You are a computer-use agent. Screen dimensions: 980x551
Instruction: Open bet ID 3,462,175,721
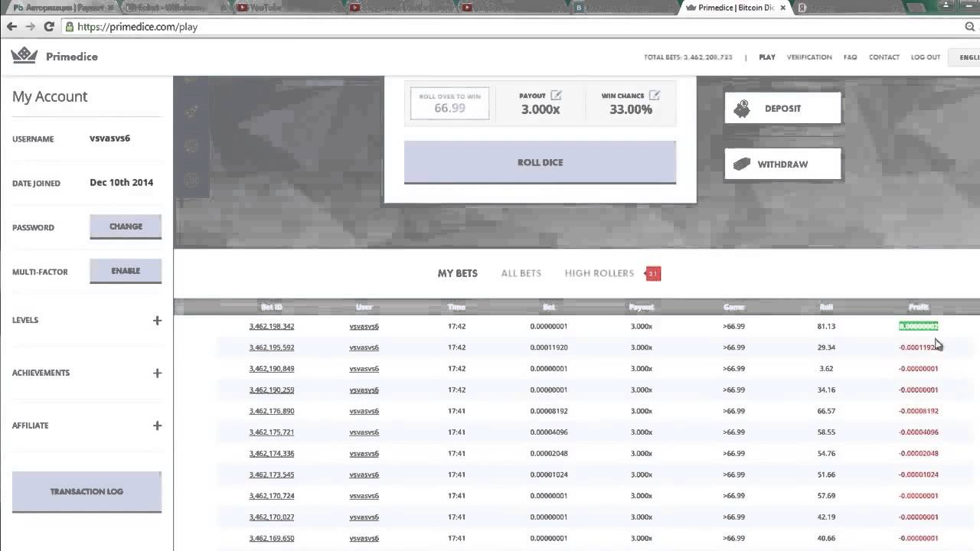272,432
